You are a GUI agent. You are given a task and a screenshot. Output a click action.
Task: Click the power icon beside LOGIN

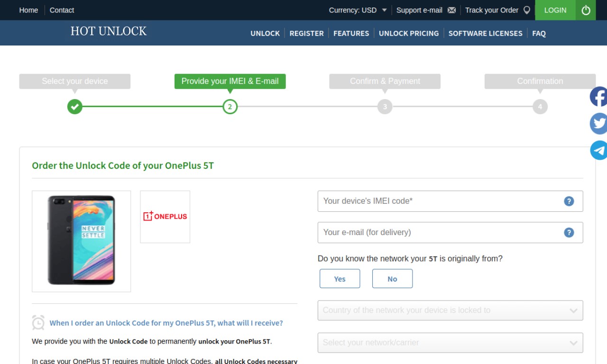586,10
